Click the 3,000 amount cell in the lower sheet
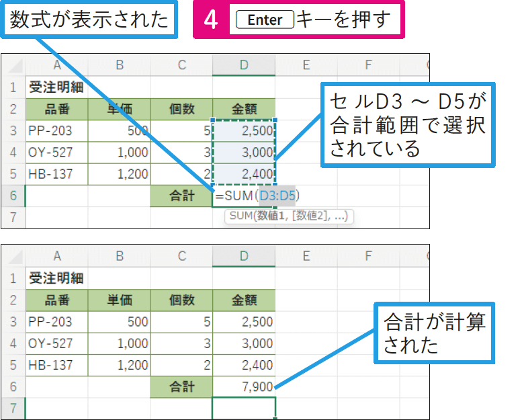 coord(244,343)
